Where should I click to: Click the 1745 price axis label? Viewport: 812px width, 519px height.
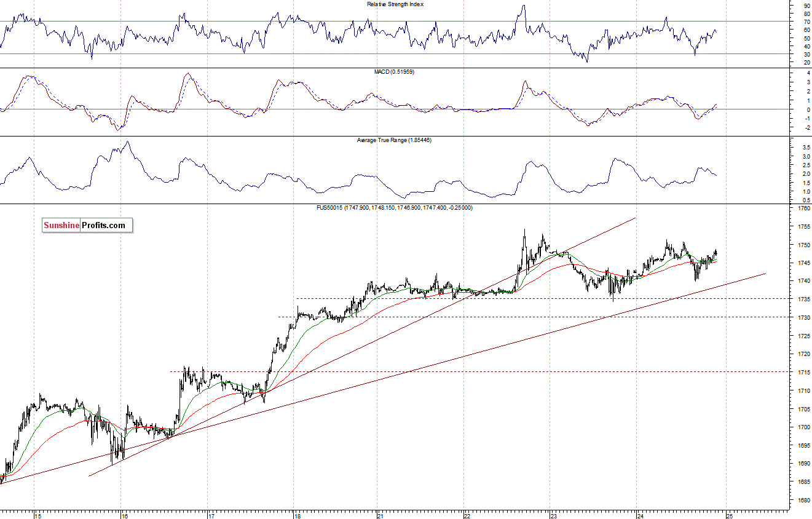pyautogui.click(x=803, y=263)
